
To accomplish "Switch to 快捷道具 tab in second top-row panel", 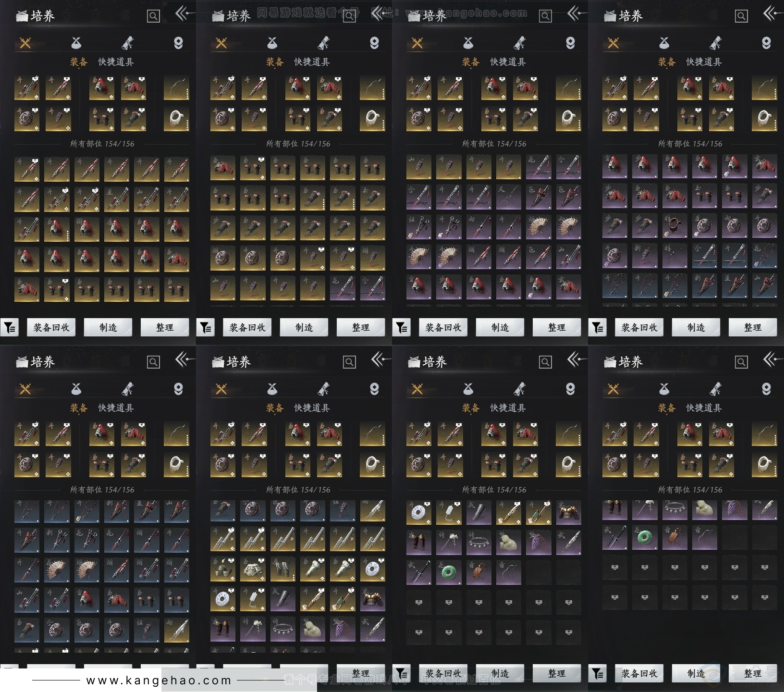I will (x=312, y=62).
